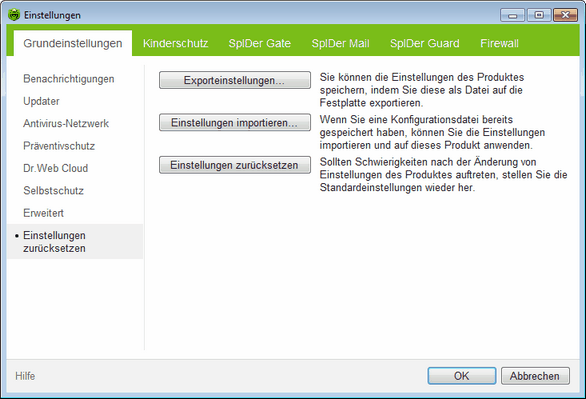Close the Einstellungen window
This screenshot has height=399, width=586.
[x=565, y=15]
